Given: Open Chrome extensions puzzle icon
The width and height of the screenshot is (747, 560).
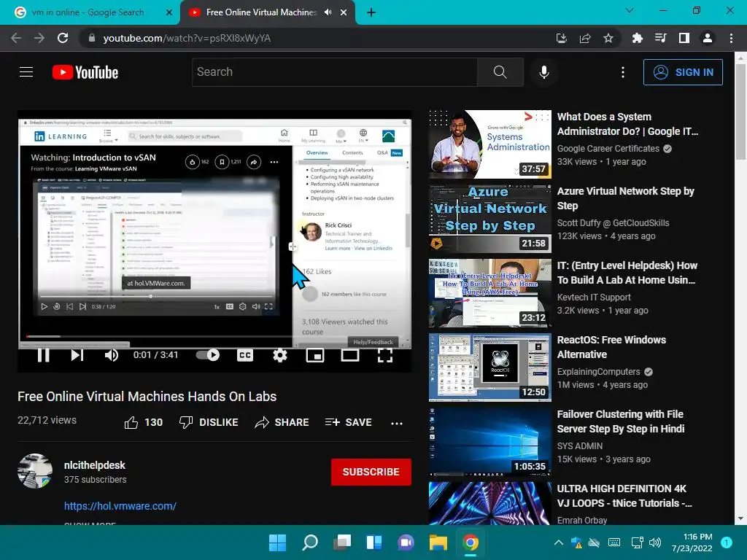Looking at the screenshot, I should [x=637, y=38].
